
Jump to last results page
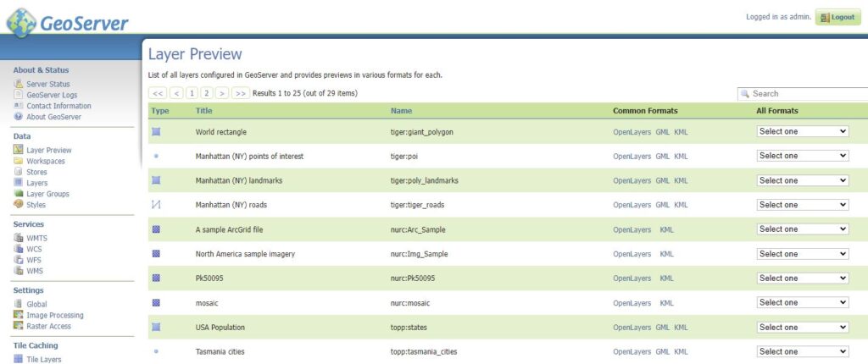(x=241, y=93)
